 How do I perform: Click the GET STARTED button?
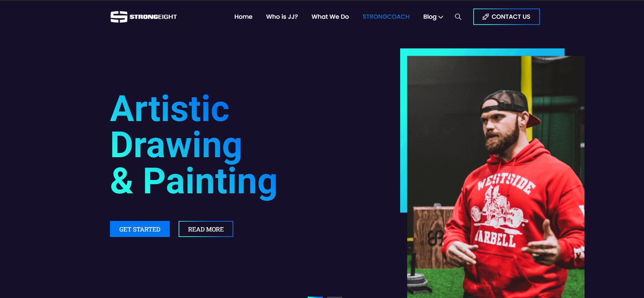(x=140, y=229)
